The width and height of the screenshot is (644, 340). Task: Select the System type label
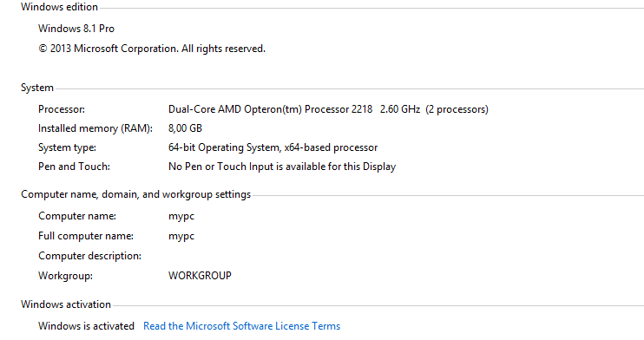[68, 147]
